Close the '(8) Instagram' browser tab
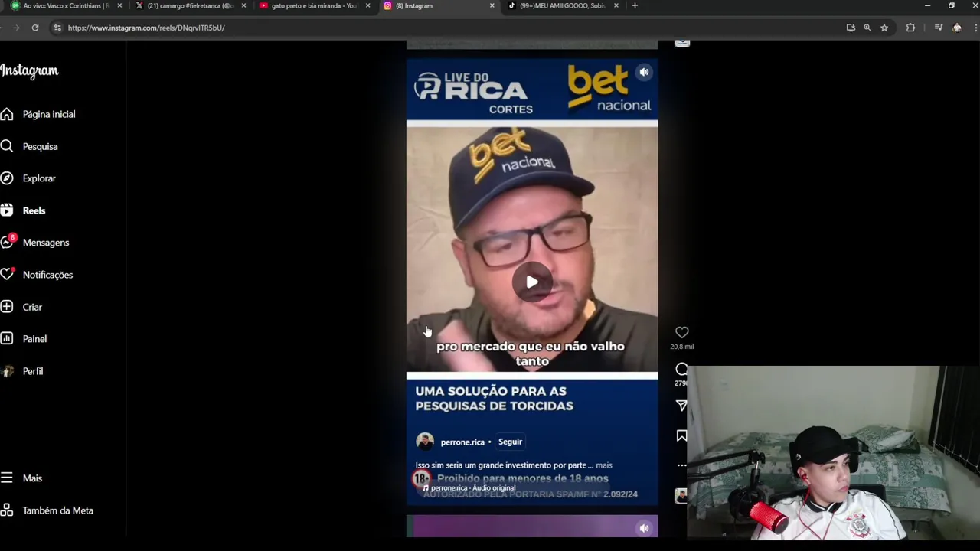 (x=492, y=5)
